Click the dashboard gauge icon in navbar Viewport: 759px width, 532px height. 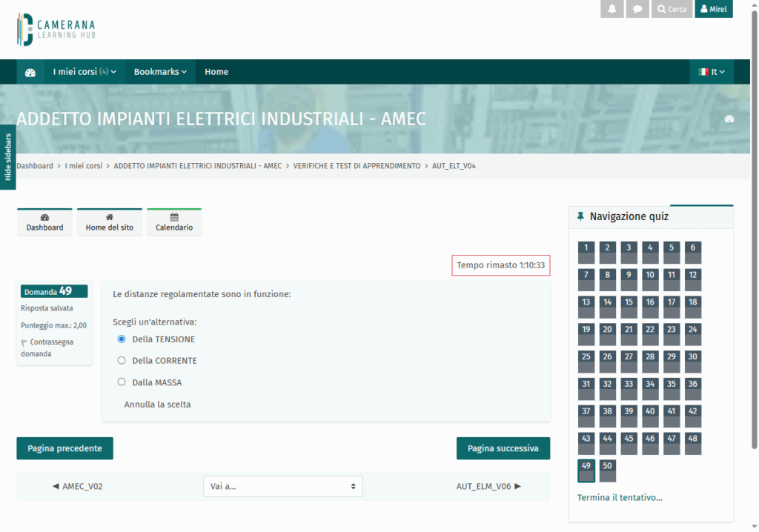[x=30, y=73]
